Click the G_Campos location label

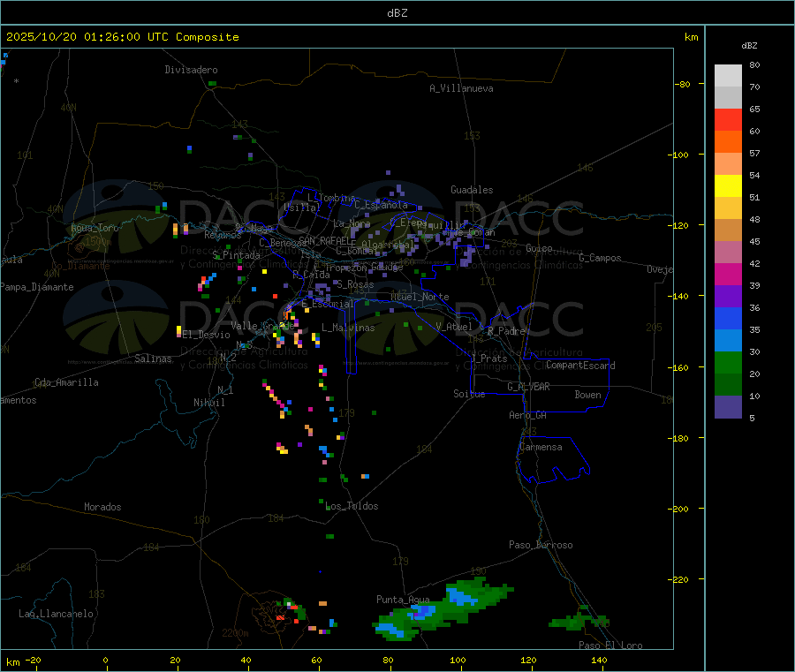(600, 258)
